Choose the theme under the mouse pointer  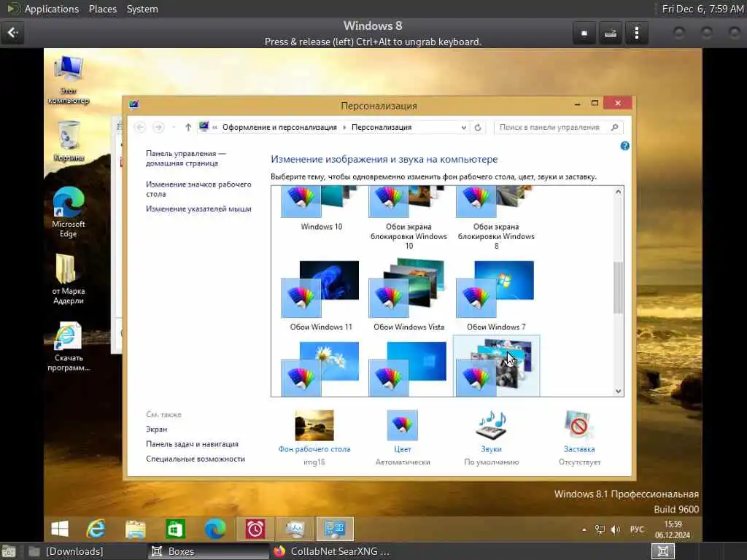click(496, 366)
